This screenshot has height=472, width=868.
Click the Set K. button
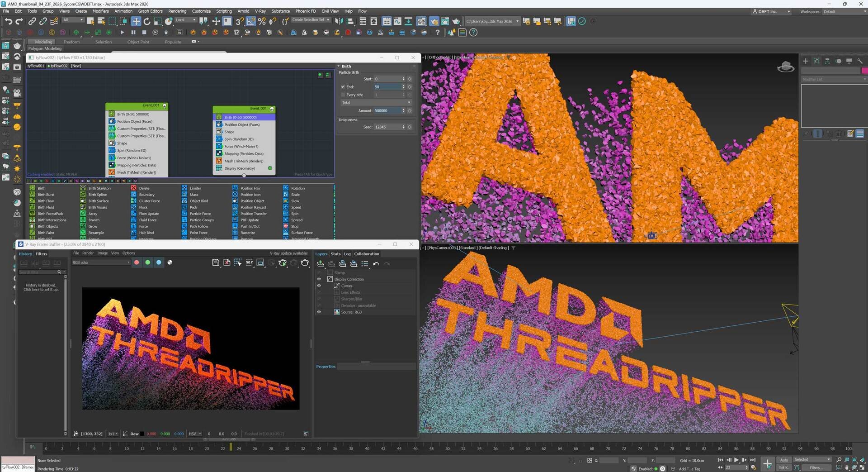pyautogui.click(x=783, y=468)
